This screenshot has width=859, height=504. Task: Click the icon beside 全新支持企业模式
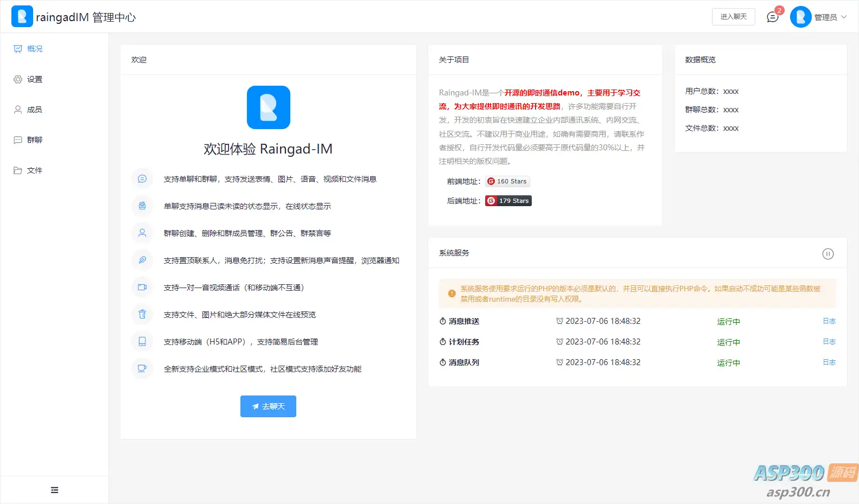tap(142, 368)
